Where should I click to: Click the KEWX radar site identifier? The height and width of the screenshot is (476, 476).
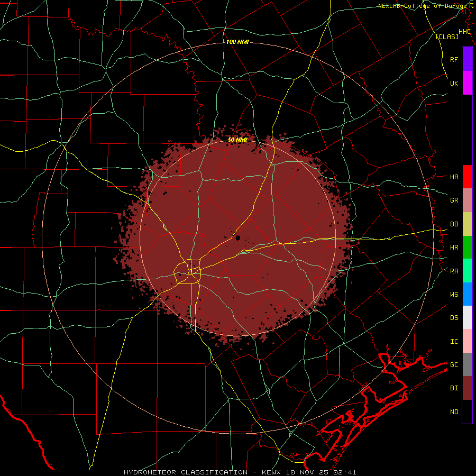click(x=272, y=472)
